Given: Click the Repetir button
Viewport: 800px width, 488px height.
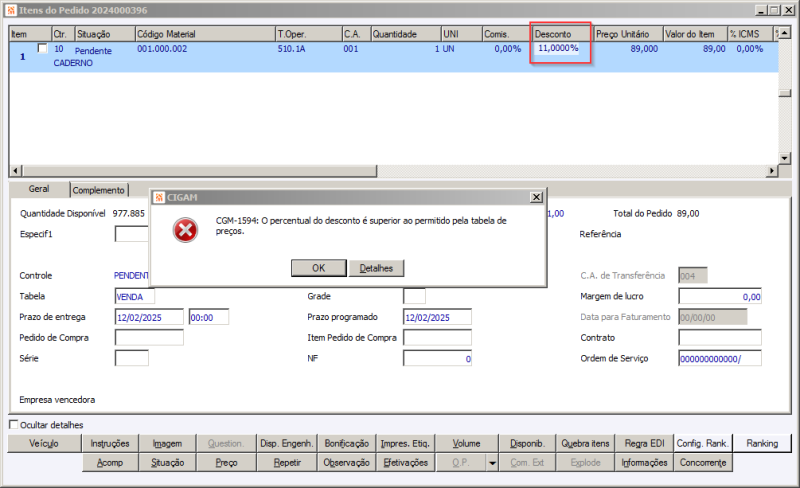Looking at the screenshot, I should 286,462.
